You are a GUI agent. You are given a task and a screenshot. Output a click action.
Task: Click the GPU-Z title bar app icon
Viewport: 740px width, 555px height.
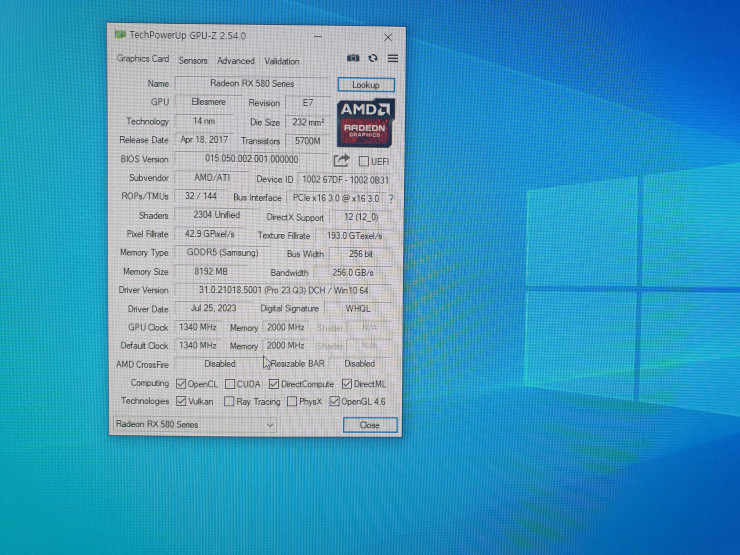[x=120, y=34]
